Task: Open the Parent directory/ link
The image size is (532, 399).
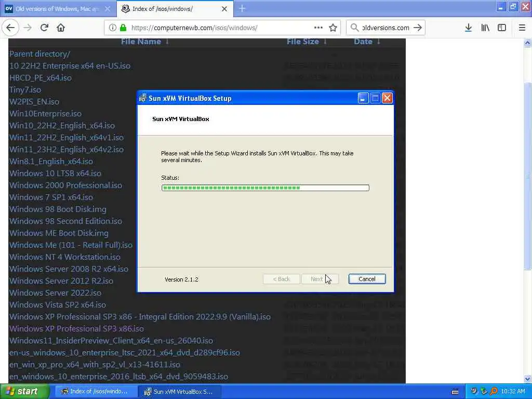Action: [x=39, y=54]
